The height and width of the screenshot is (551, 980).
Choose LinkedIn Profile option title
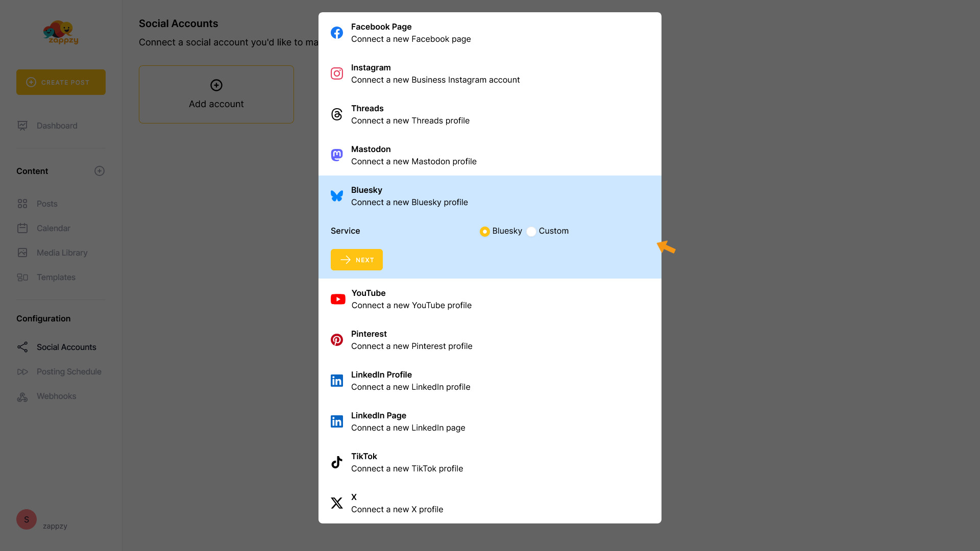click(x=381, y=374)
